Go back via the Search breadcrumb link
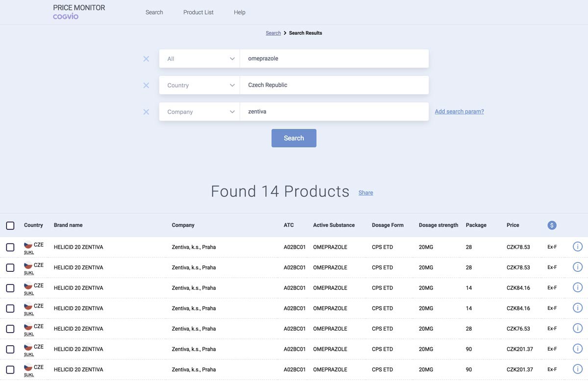The height and width of the screenshot is (382, 588). pos(273,33)
